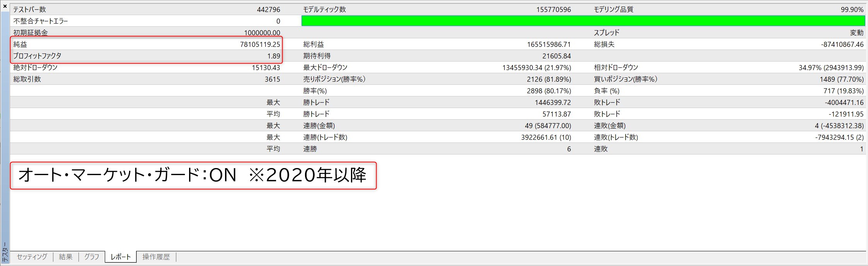
Task: Select the 総取引数 value 3615
Action: (x=272, y=79)
